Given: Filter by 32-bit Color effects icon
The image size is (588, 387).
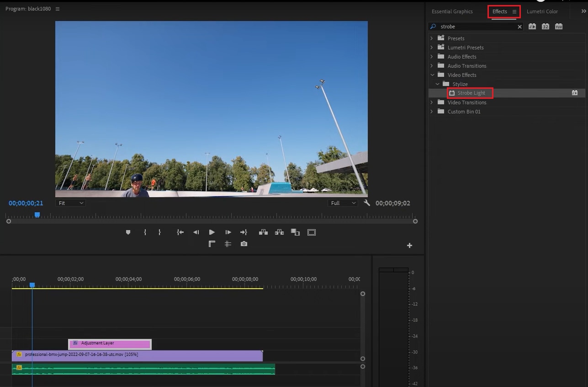Looking at the screenshot, I should [x=545, y=27].
